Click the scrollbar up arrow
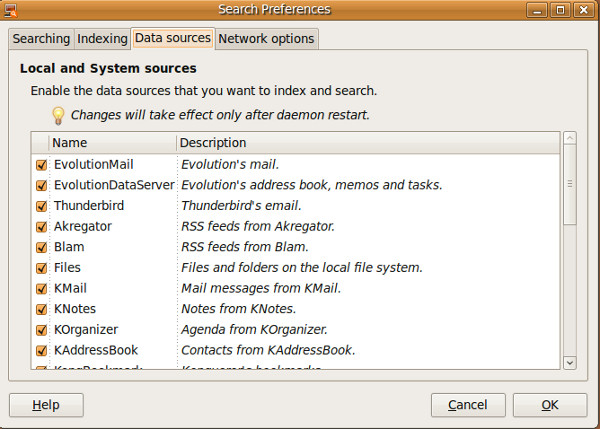This screenshot has height=429, width=600. [570, 138]
